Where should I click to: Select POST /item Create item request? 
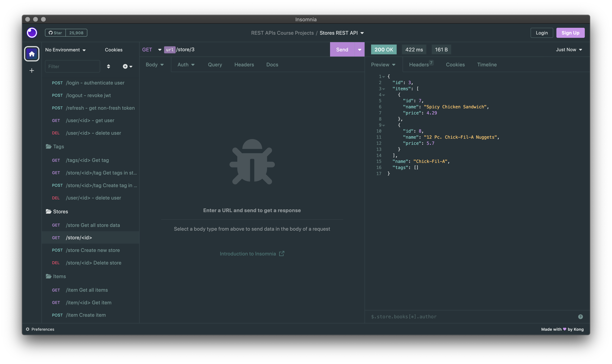[x=90, y=315]
